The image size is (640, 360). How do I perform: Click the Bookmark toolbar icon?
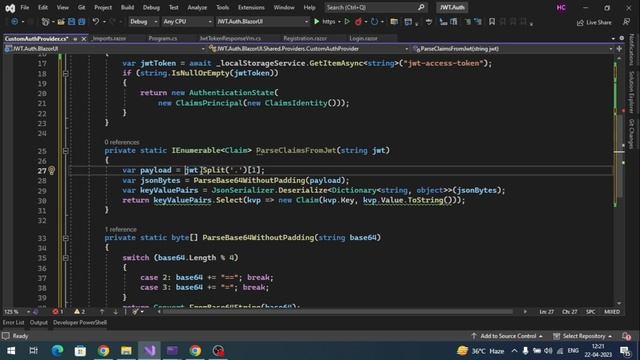[492, 22]
